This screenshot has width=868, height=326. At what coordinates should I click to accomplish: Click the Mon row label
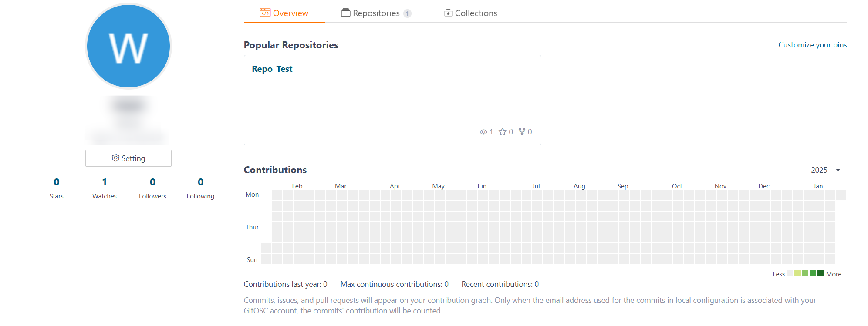[252, 195]
